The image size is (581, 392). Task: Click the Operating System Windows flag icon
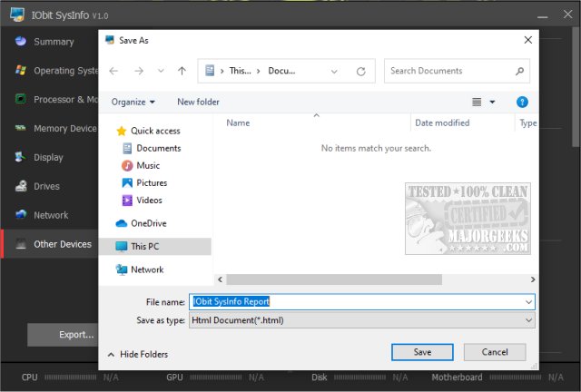[x=21, y=70]
